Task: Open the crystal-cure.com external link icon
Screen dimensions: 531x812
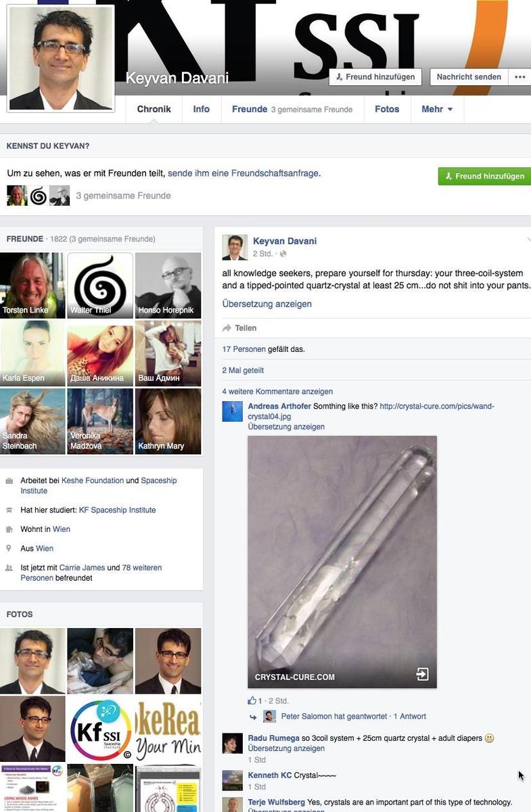Action: click(422, 675)
